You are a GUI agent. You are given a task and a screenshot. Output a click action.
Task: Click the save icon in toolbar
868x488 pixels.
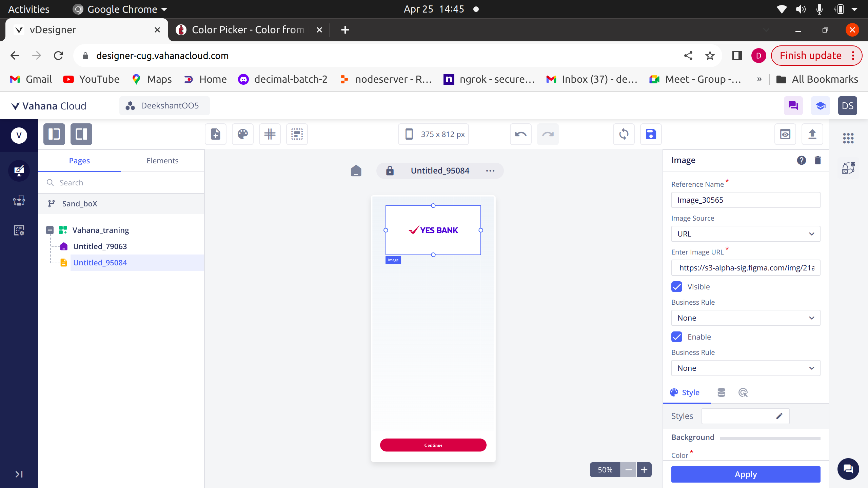651,134
